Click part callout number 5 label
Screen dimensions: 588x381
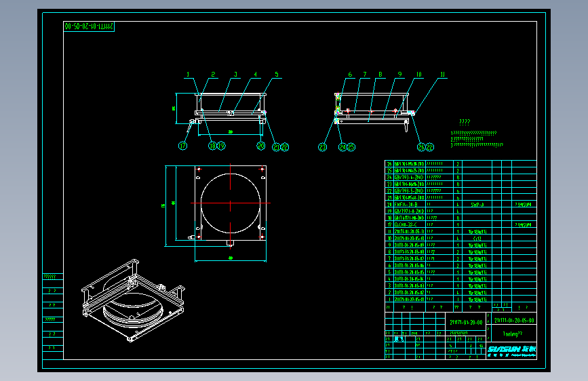277,75
